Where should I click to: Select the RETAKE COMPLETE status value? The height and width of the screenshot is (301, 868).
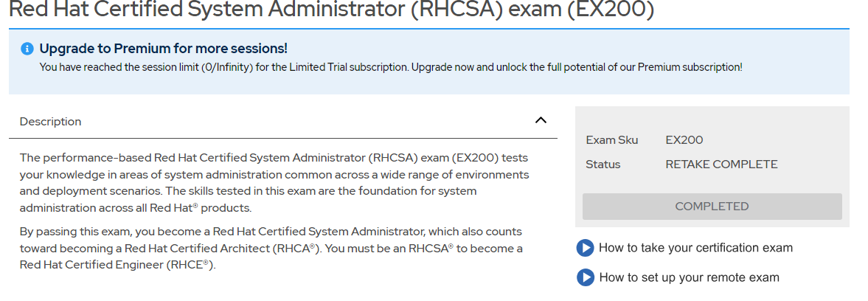point(721,165)
